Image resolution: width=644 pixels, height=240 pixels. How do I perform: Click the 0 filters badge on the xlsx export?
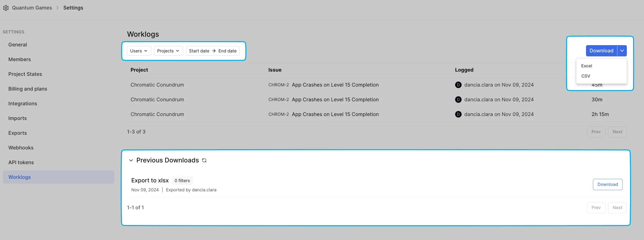(182, 180)
